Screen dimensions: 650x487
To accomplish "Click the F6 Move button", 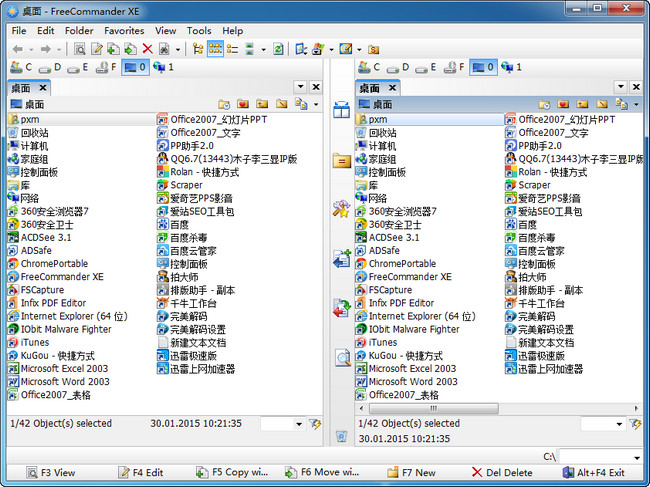I will (322, 472).
